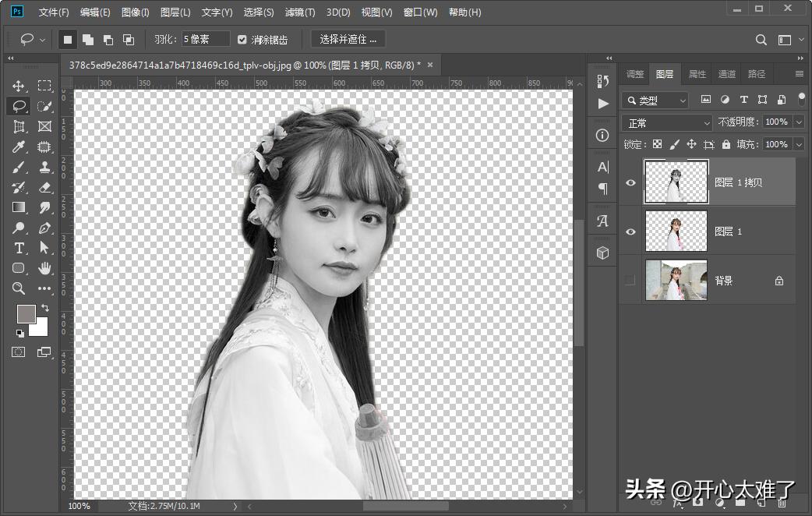Image resolution: width=812 pixels, height=516 pixels.
Task: Open the blend mode dropdown showing 正常
Action: (666, 122)
